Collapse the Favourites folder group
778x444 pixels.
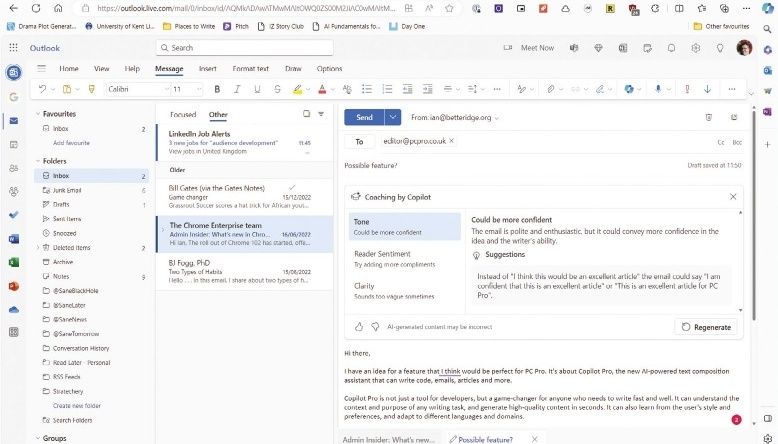(38, 114)
